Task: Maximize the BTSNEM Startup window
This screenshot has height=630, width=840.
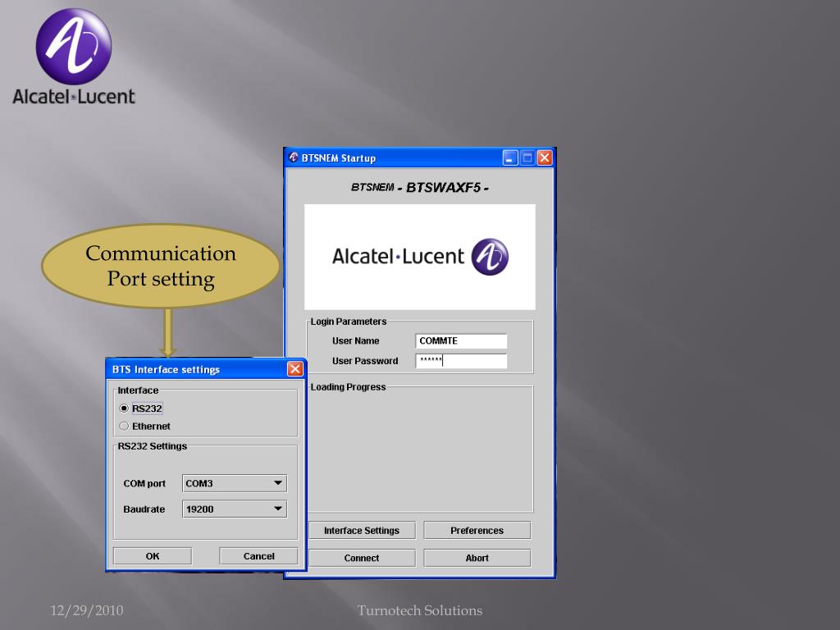Action: 527,157
